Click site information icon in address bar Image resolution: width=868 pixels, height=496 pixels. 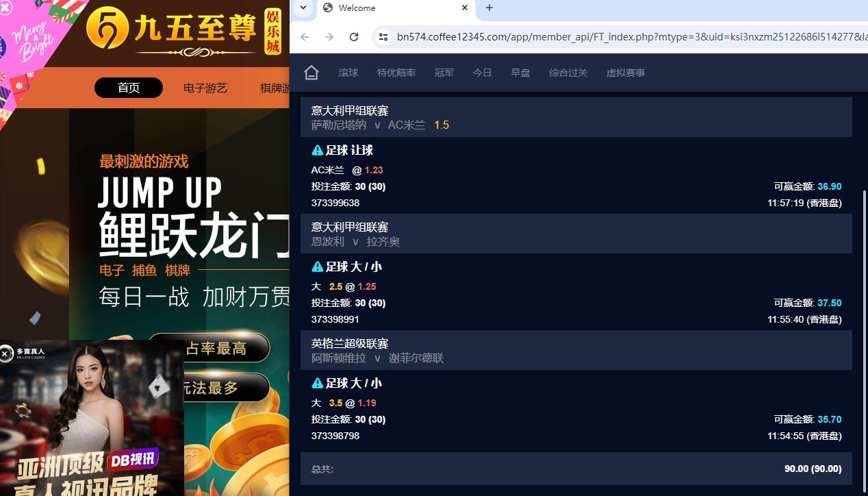coord(383,37)
